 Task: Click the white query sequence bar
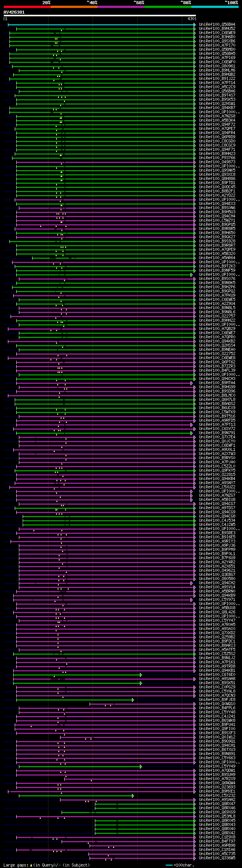99,16
